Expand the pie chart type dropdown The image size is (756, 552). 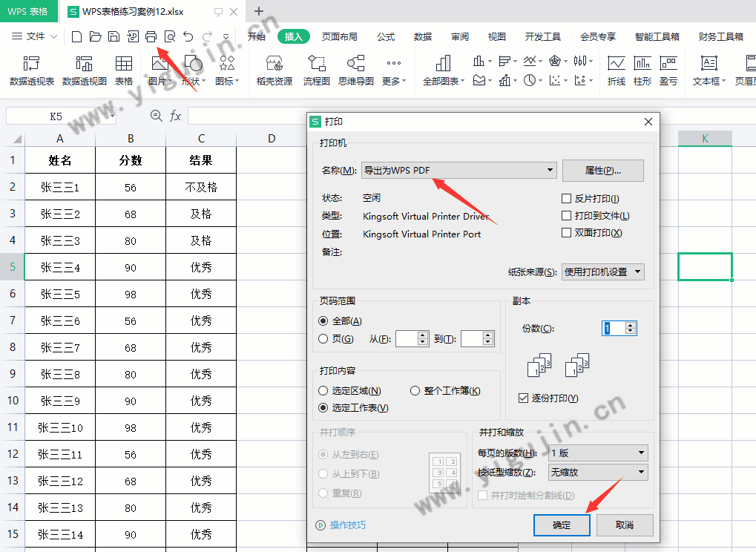click(x=541, y=81)
